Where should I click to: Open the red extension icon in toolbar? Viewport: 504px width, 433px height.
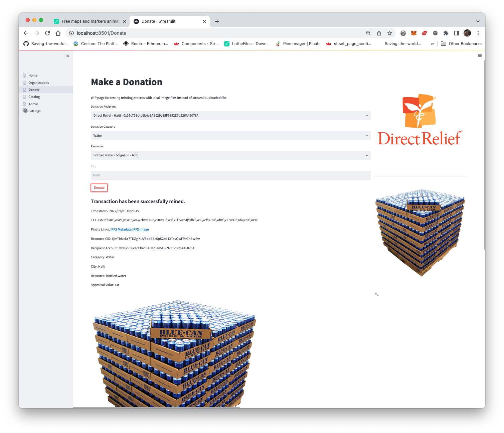click(425, 33)
